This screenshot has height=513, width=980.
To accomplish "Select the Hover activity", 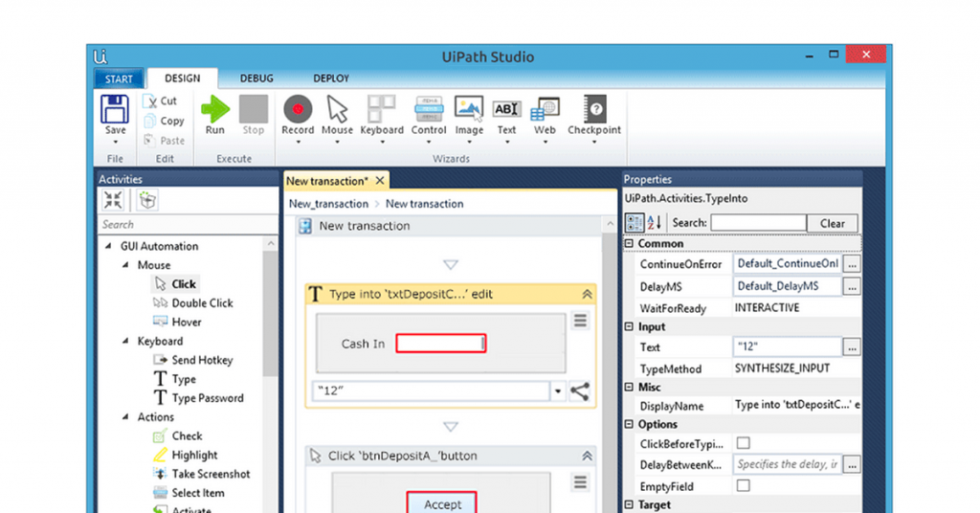I will coord(177,322).
